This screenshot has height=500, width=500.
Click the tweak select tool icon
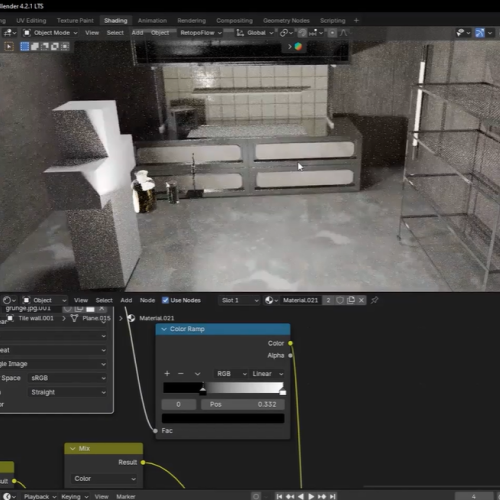9,46
